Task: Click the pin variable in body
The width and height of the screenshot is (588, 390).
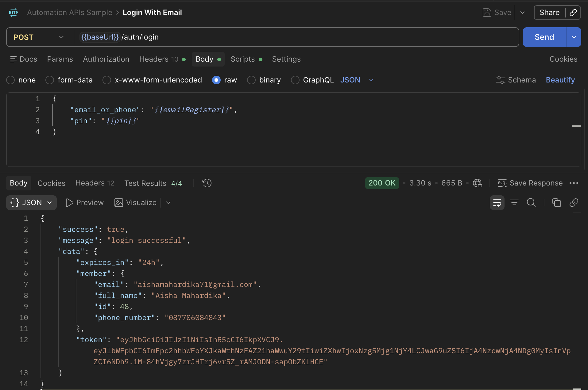Action: (x=121, y=121)
